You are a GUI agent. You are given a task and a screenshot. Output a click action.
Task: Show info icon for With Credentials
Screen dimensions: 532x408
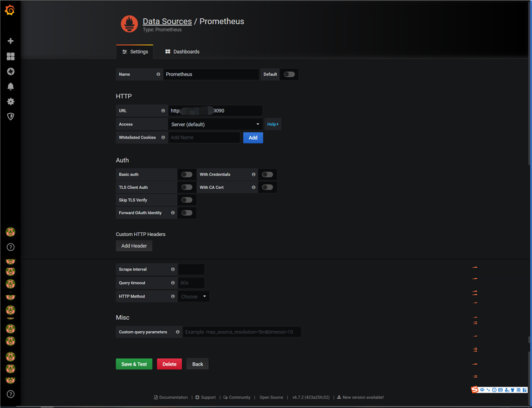[254, 174]
